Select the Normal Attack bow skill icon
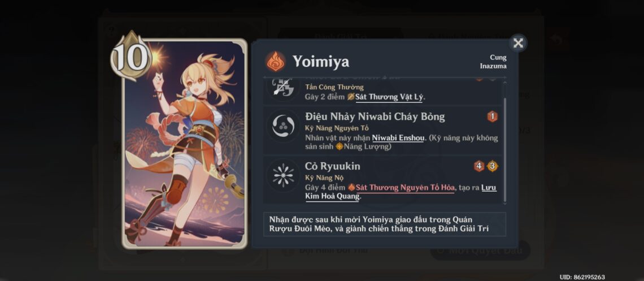 284,88
